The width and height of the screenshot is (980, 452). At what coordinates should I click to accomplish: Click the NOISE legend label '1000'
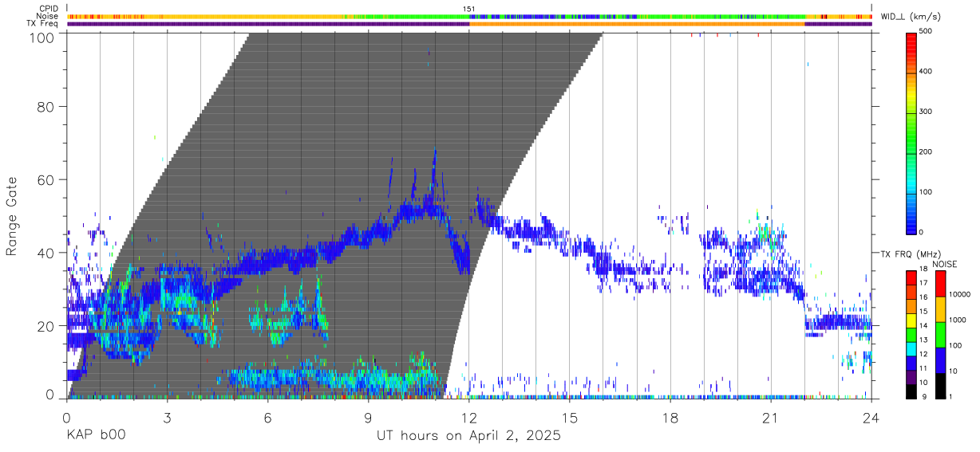(x=958, y=320)
